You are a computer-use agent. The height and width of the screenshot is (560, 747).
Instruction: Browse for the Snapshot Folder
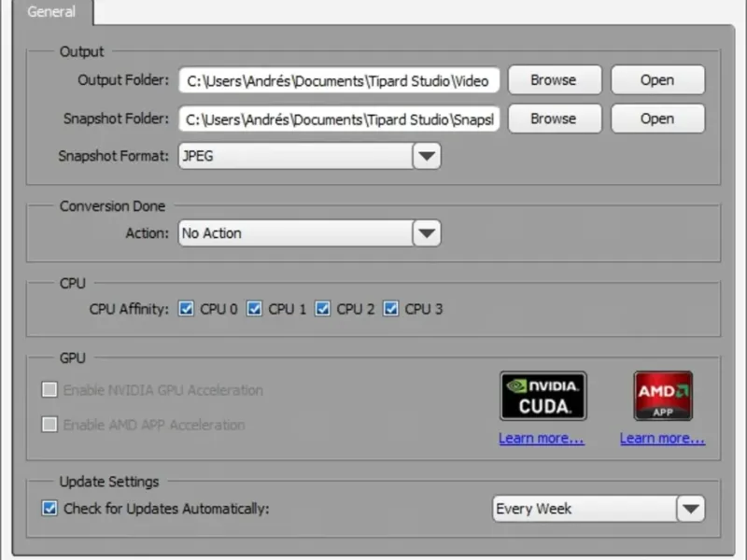tap(555, 119)
